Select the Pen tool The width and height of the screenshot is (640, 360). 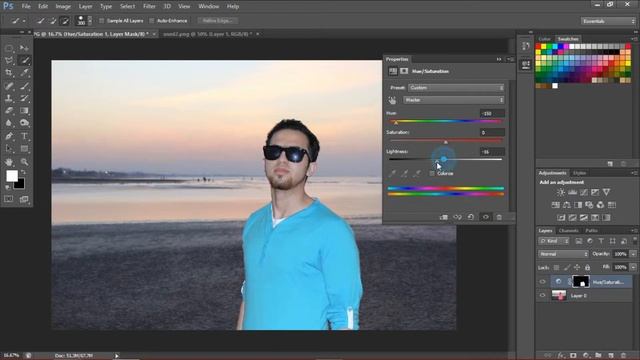click(x=9, y=136)
